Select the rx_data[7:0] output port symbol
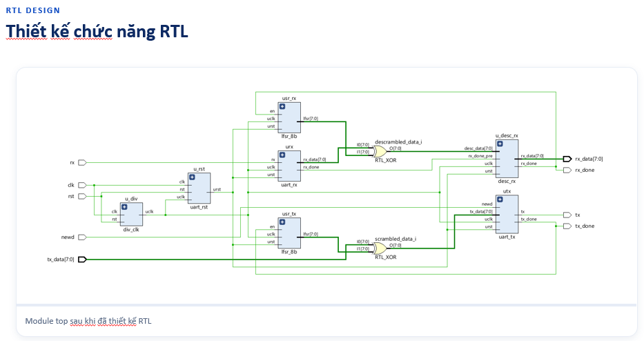Image resolution: width=644 pixels, height=341 pixels. pos(567,159)
